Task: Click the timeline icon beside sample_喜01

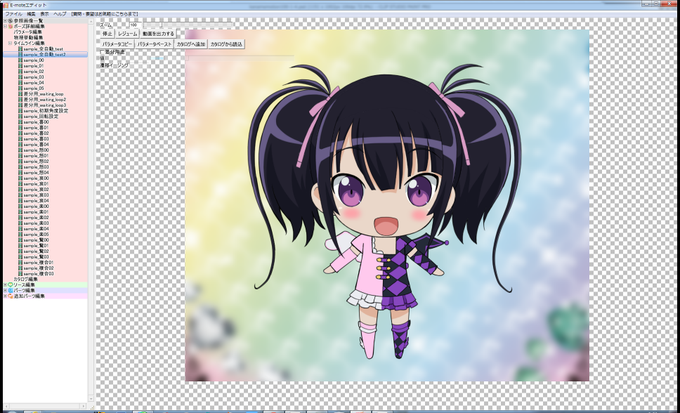Action: coord(20,128)
